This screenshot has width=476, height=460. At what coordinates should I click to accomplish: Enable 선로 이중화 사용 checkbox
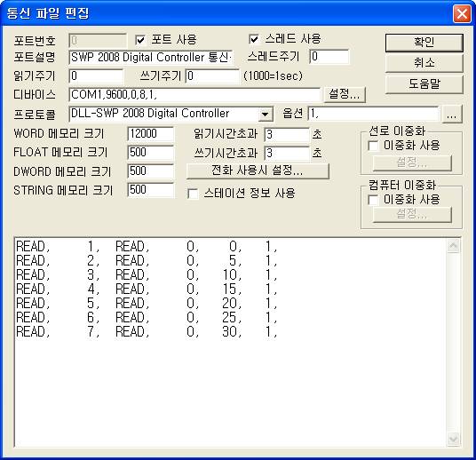[x=373, y=146]
